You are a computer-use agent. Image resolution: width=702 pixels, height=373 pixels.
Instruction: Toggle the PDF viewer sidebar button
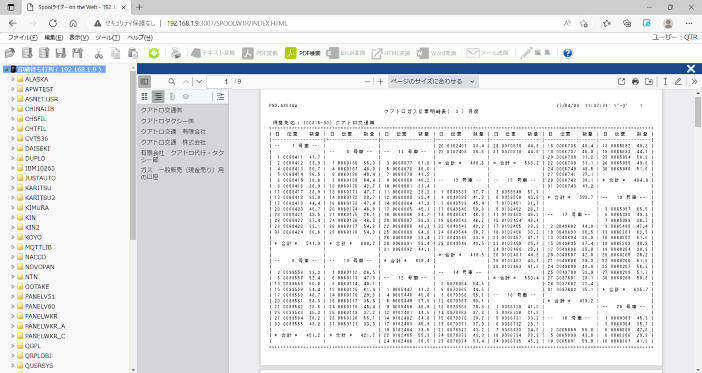144,81
